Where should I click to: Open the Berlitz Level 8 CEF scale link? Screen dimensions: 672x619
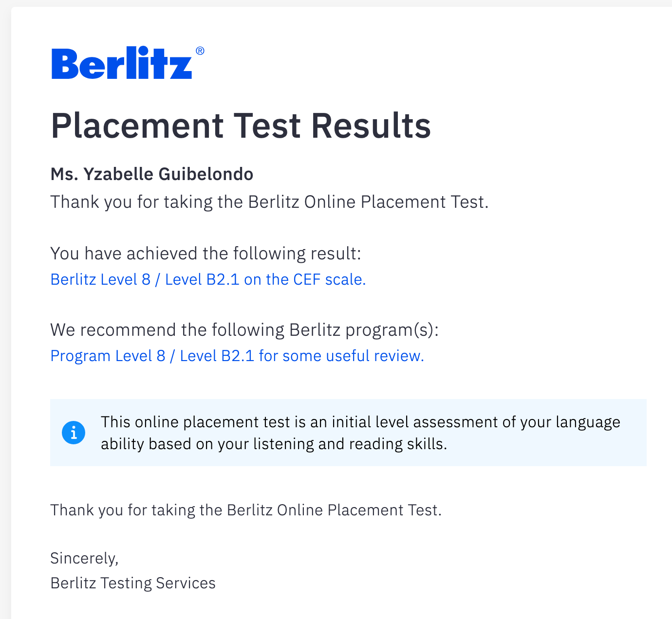[x=208, y=279]
